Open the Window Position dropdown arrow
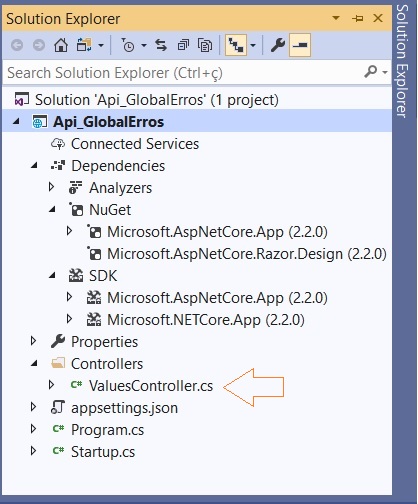Image resolution: width=418 pixels, height=504 pixels. [x=336, y=18]
